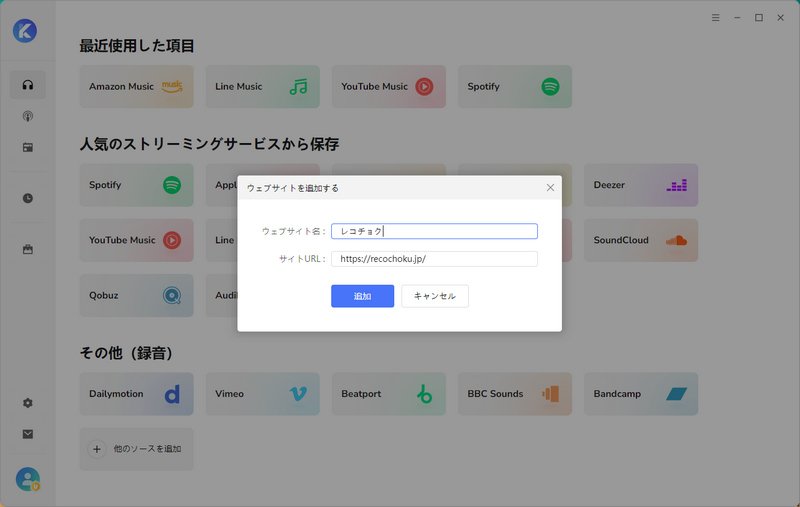The width and height of the screenshot is (800, 507).
Task: Click the green Beatport logo icon
Action: click(x=424, y=394)
